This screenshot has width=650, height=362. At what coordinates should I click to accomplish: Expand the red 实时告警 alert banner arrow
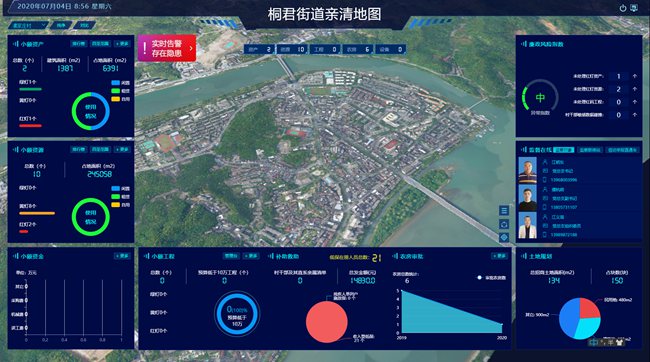click(x=191, y=48)
